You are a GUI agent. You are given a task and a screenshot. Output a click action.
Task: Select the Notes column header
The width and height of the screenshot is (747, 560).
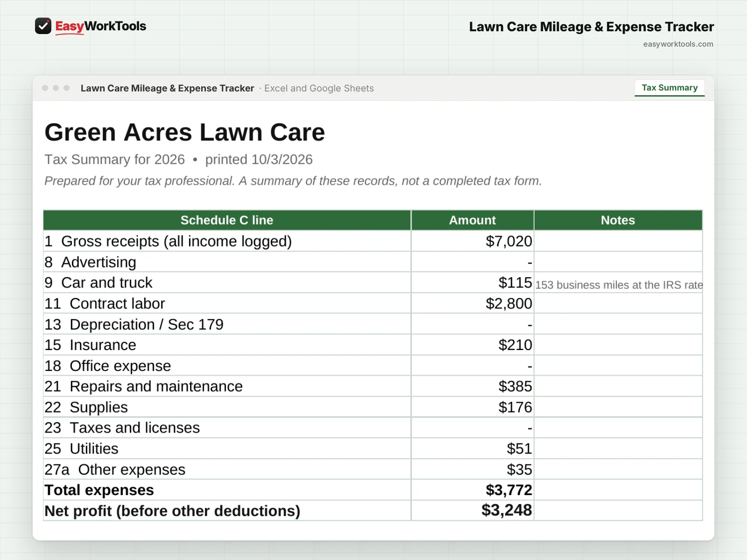coord(618,220)
